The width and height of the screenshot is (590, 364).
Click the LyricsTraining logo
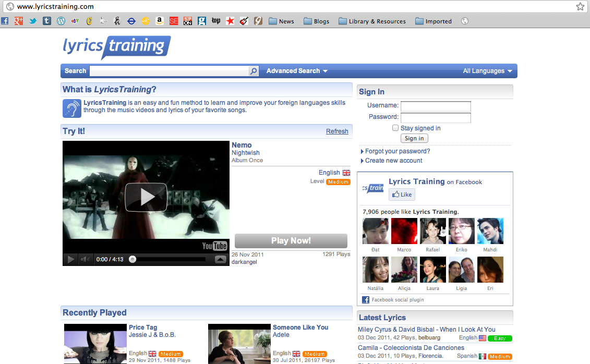(x=117, y=47)
